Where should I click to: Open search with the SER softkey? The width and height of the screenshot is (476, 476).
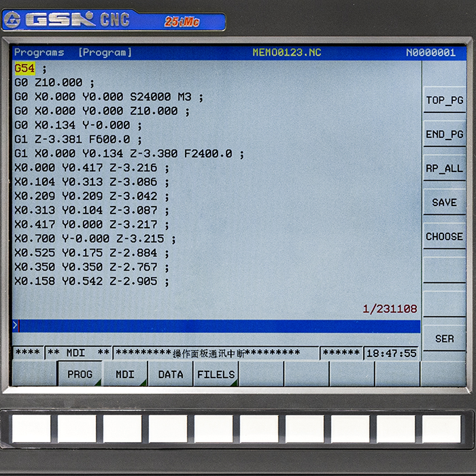(x=444, y=338)
